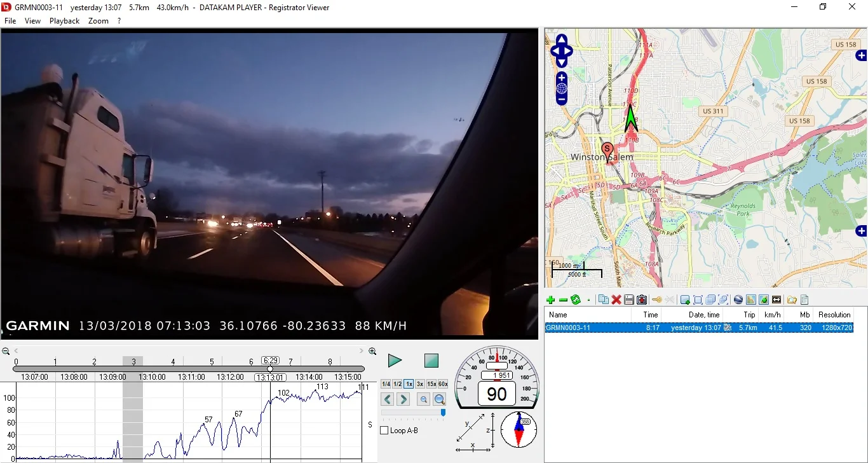The width and height of the screenshot is (868, 463).
Task: Click the blue slider handle below frame buttons
Action: click(443, 413)
